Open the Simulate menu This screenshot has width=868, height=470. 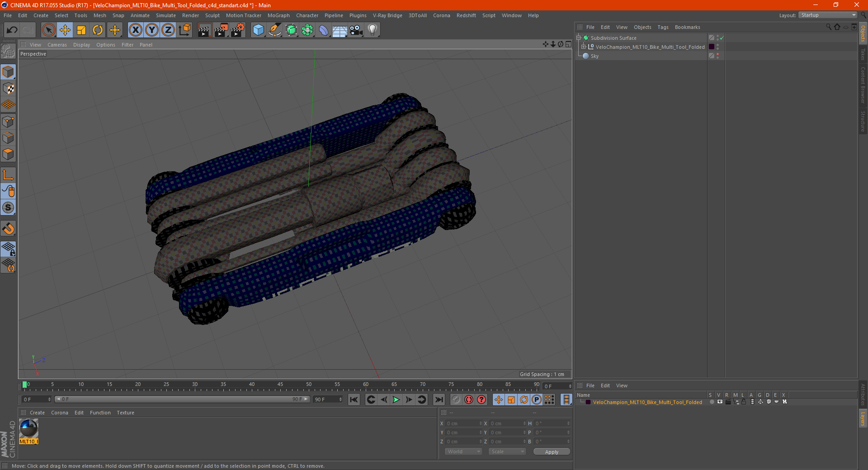pos(166,15)
